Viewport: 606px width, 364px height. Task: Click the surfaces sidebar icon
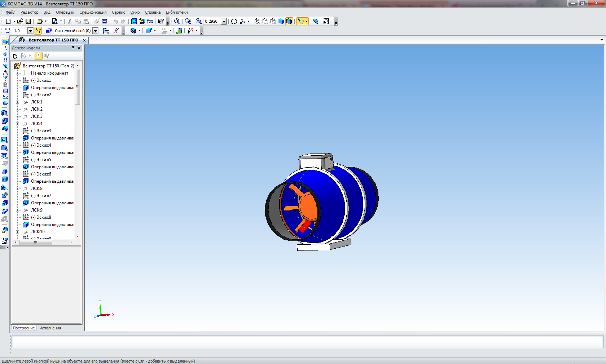point(5,54)
